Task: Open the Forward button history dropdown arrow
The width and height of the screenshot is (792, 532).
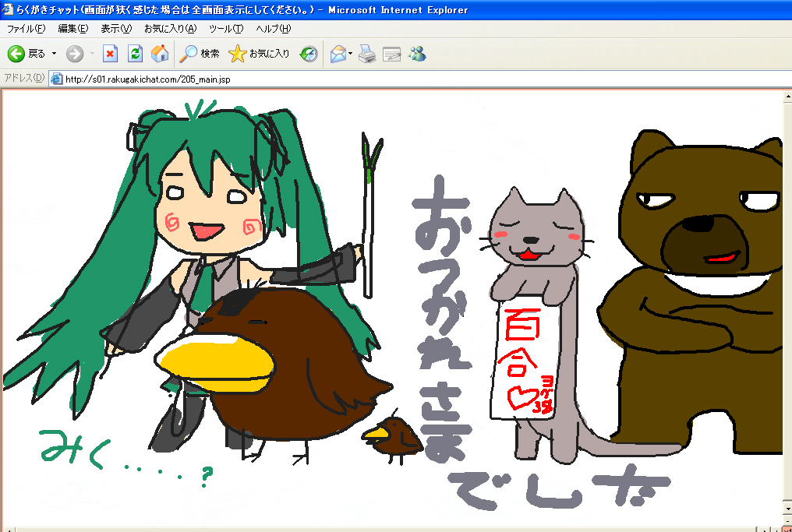Action: coord(92,54)
